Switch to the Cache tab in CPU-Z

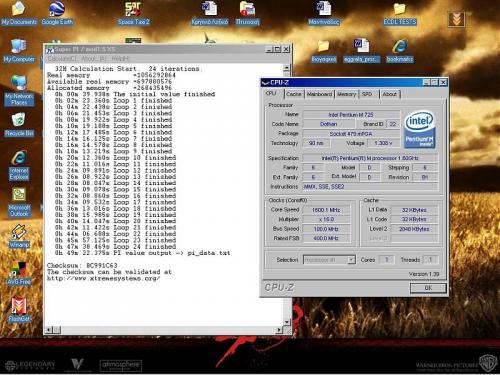[294, 94]
